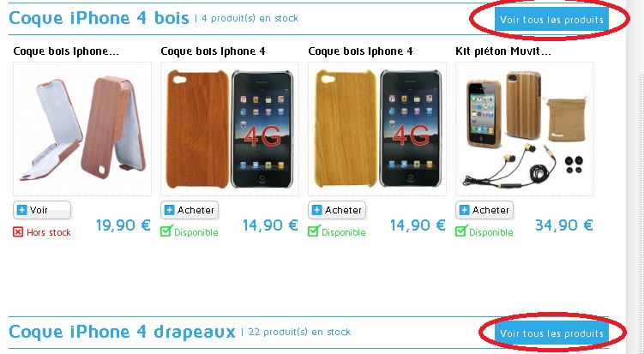The image size is (644, 354).
Task: Click the green Disponible checkmark under the Muvit kit
Action: (460, 231)
